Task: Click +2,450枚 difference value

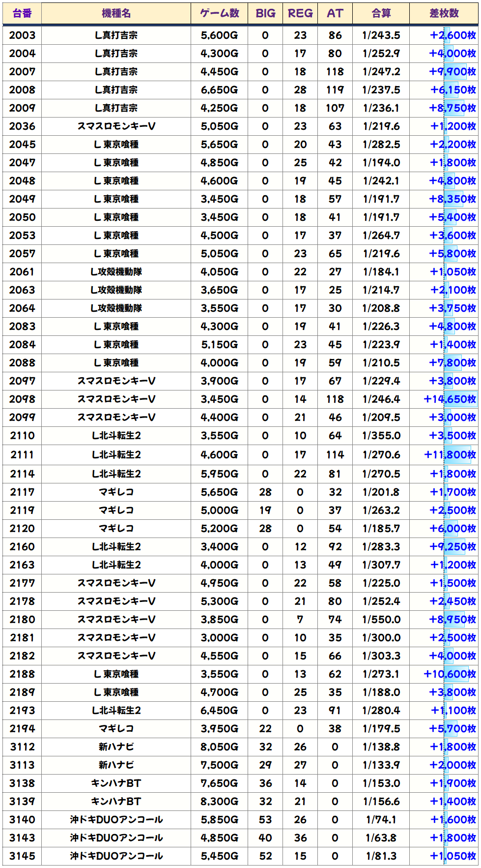Action: click(453, 601)
